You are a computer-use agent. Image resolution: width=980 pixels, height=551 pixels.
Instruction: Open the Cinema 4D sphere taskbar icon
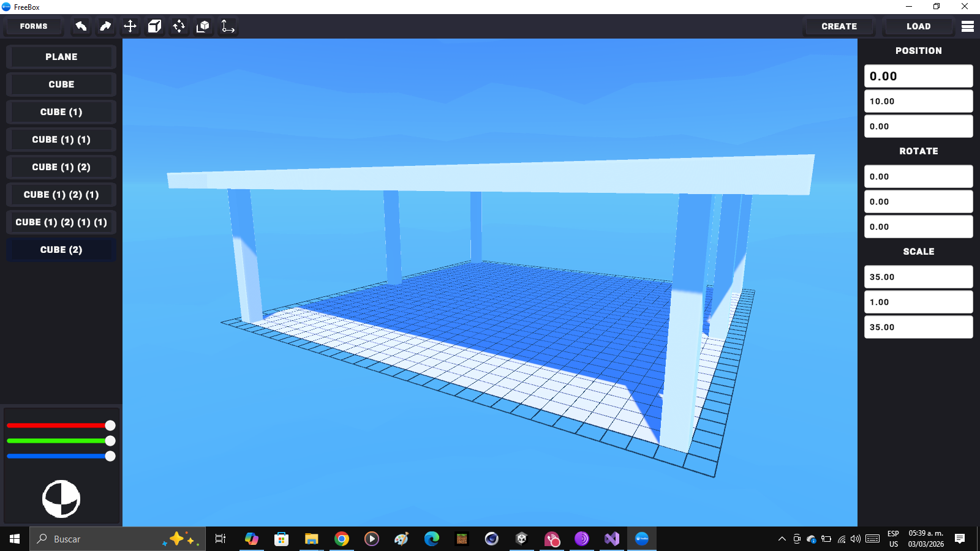tap(492, 539)
